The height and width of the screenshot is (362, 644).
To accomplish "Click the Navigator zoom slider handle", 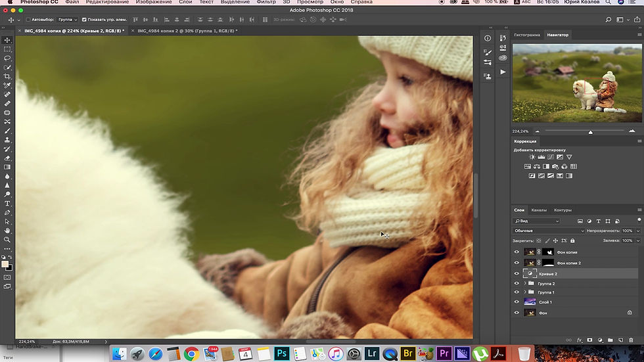I will coord(590,132).
